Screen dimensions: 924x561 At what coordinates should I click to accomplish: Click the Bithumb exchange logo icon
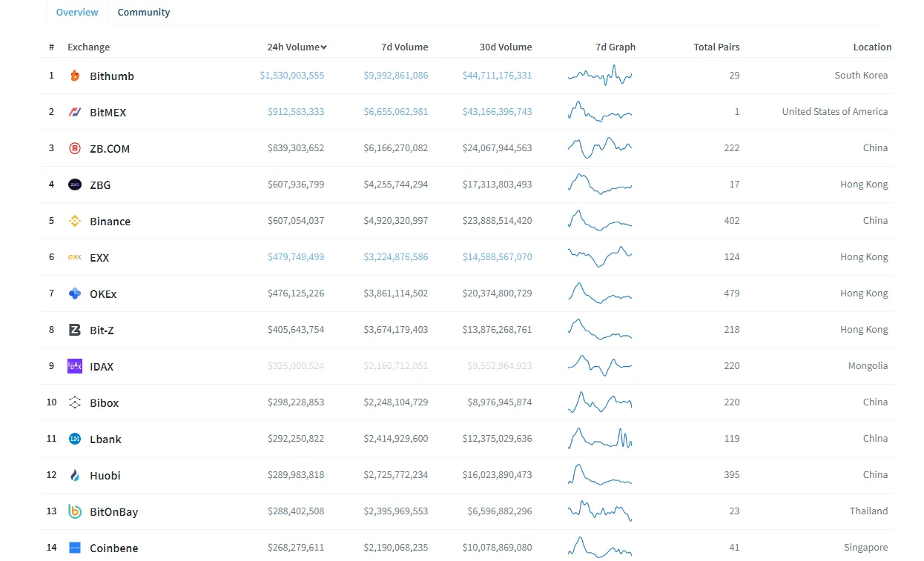tap(75, 76)
